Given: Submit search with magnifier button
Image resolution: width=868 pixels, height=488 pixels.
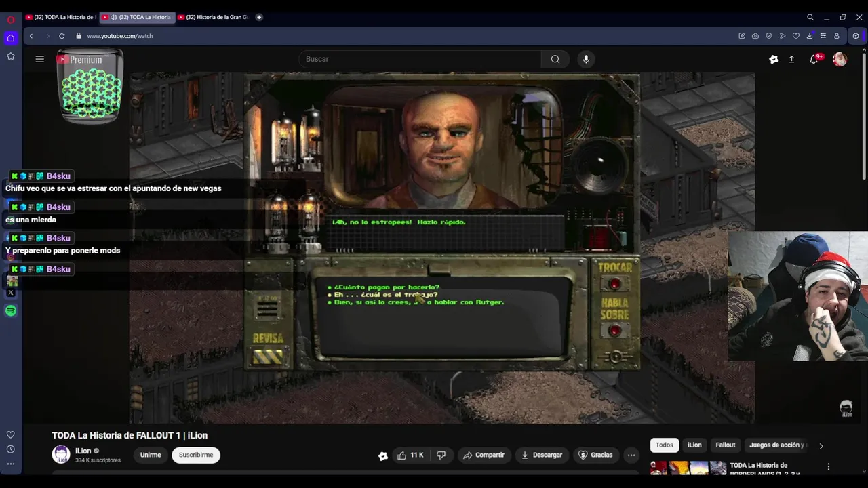Looking at the screenshot, I should coord(555,59).
